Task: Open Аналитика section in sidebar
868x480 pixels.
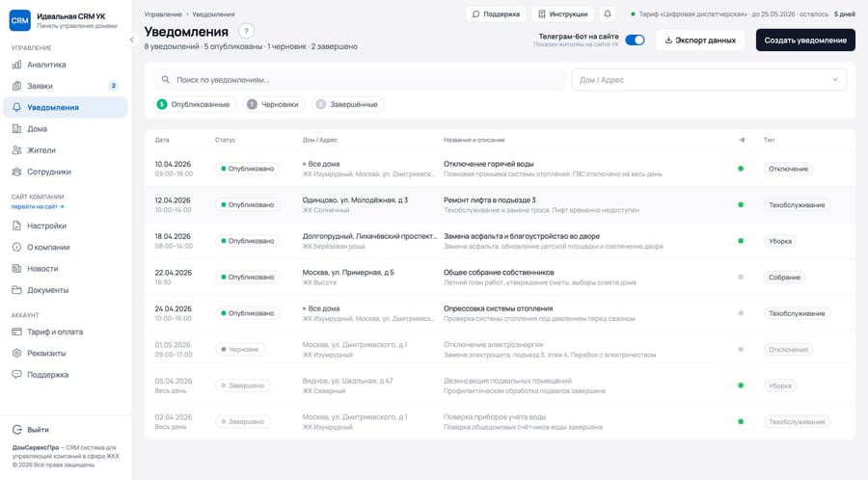Action: 66,65
